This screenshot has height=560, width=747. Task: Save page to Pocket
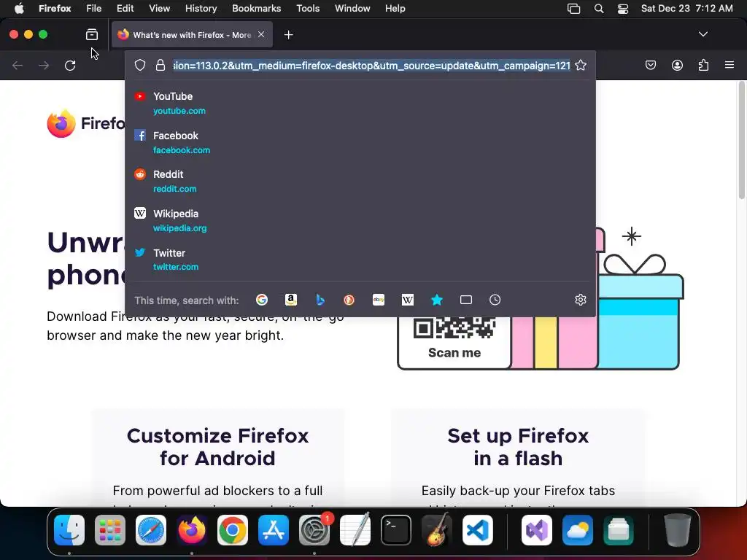(650, 65)
